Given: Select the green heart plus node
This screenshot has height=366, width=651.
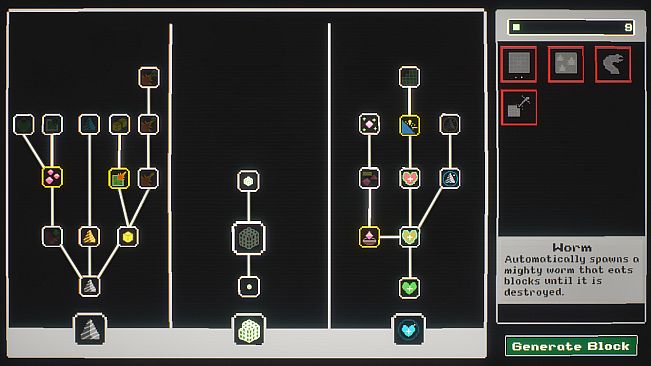Looking at the screenshot, I should coord(409,288).
